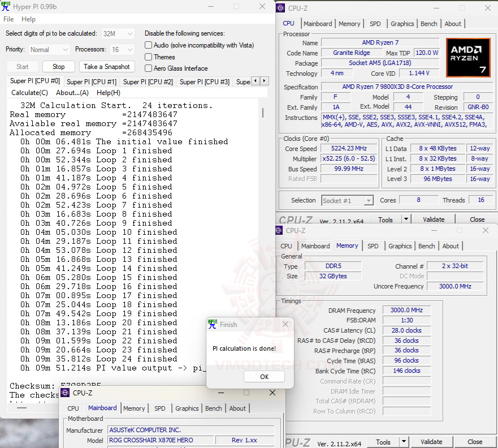Open the File menu in Hyper PI

pyautogui.click(x=8, y=19)
